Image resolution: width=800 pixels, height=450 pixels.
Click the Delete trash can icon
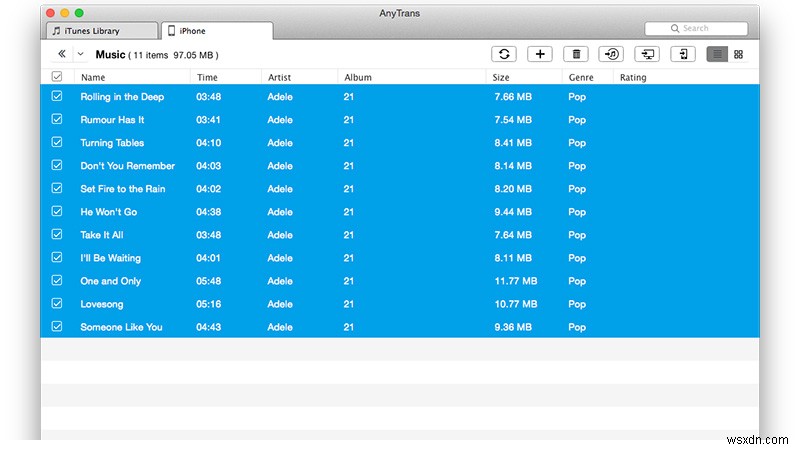point(576,54)
